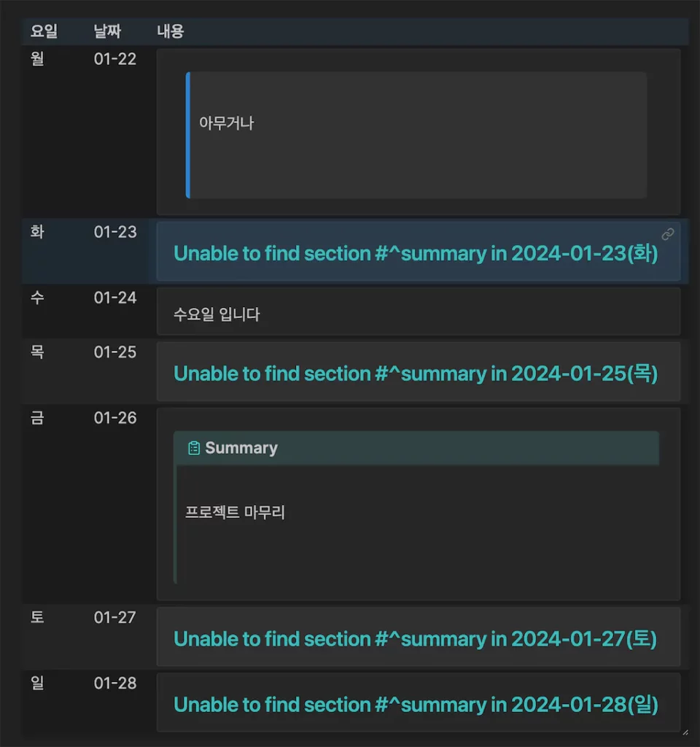Click the 금 weekday cell
The width and height of the screenshot is (700, 747).
click(x=37, y=418)
